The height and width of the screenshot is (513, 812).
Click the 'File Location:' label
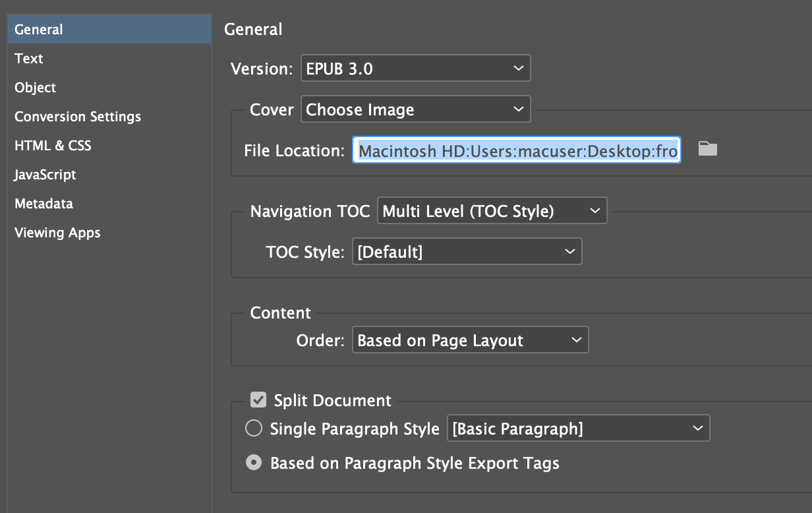[294, 150]
